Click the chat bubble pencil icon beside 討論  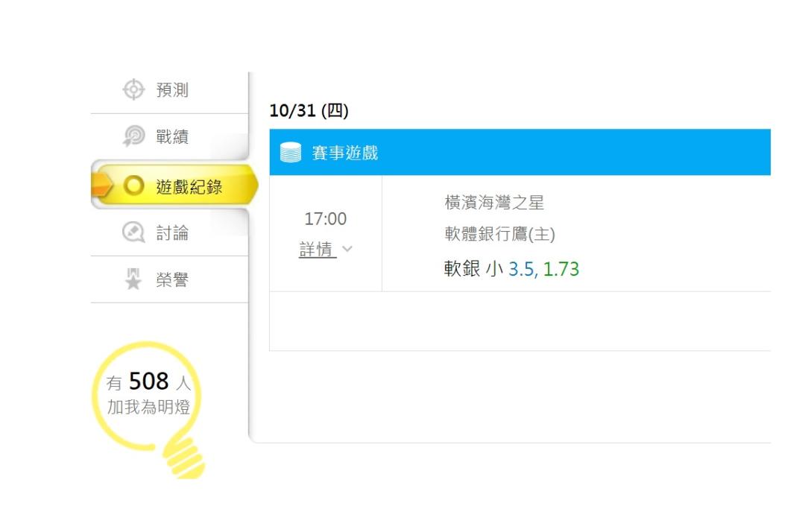133,232
